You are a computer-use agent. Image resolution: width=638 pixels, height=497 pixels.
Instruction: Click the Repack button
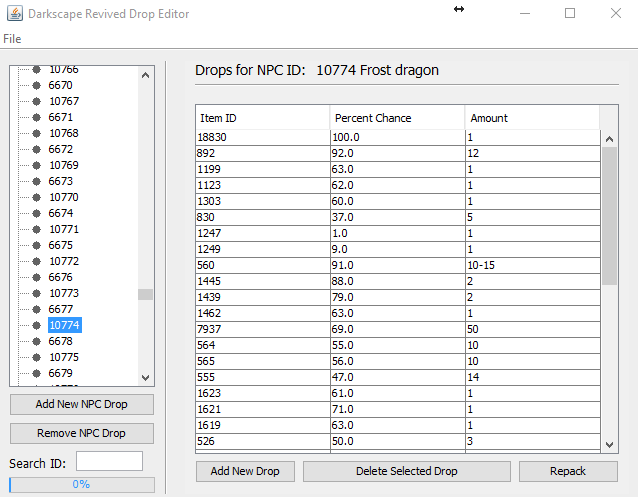point(568,471)
